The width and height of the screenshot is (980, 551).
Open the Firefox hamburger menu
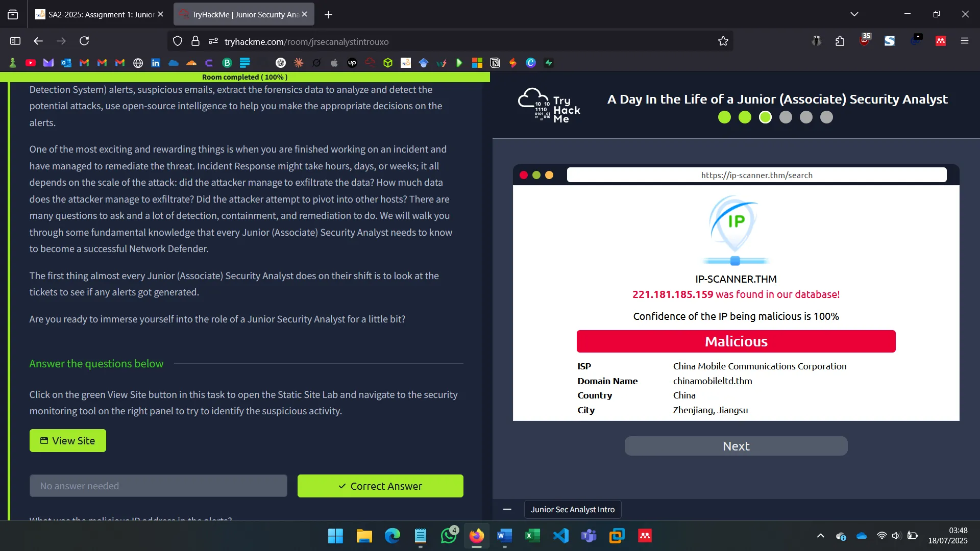(965, 41)
